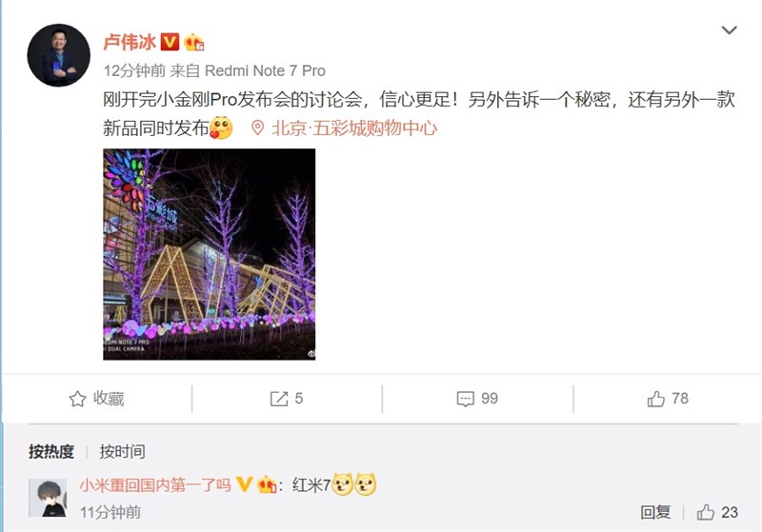Open the 12分钟前 post timestamp
The height and width of the screenshot is (532, 762).
point(134,70)
